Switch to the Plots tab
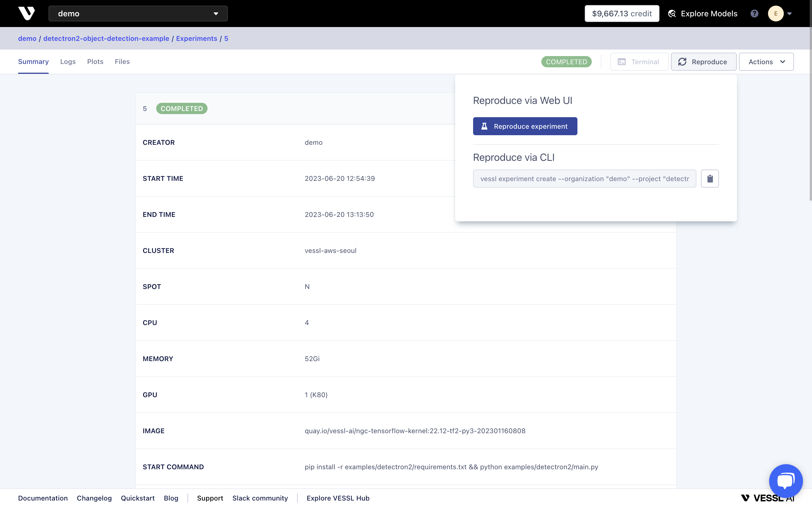This screenshot has height=507, width=812. click(x=95, y=62)
